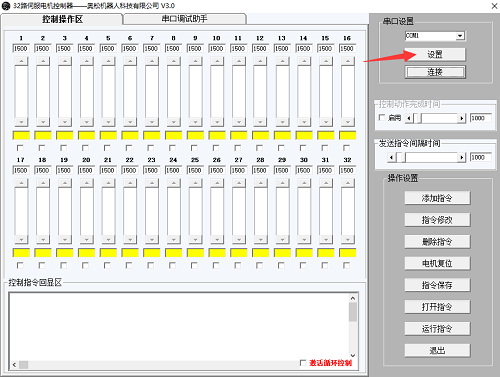Open the COM1 serial port dropdown
500x377 pixels.
point(460,36)
